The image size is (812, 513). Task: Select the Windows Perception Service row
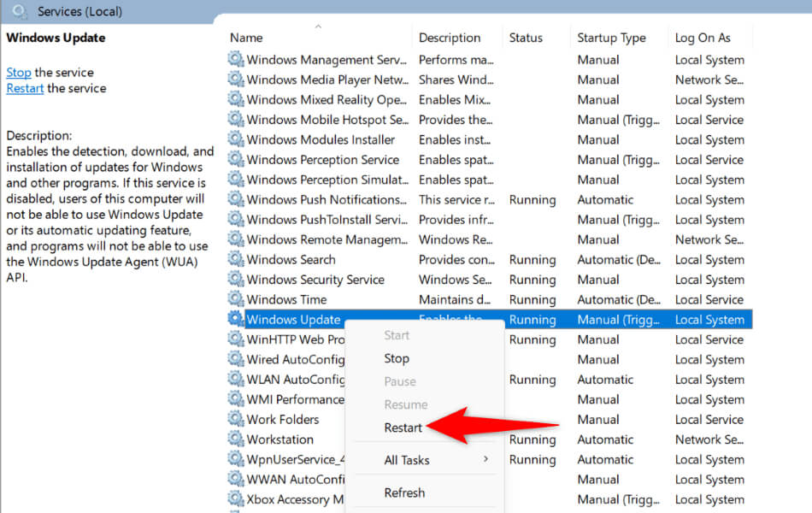tap(323, 160)
